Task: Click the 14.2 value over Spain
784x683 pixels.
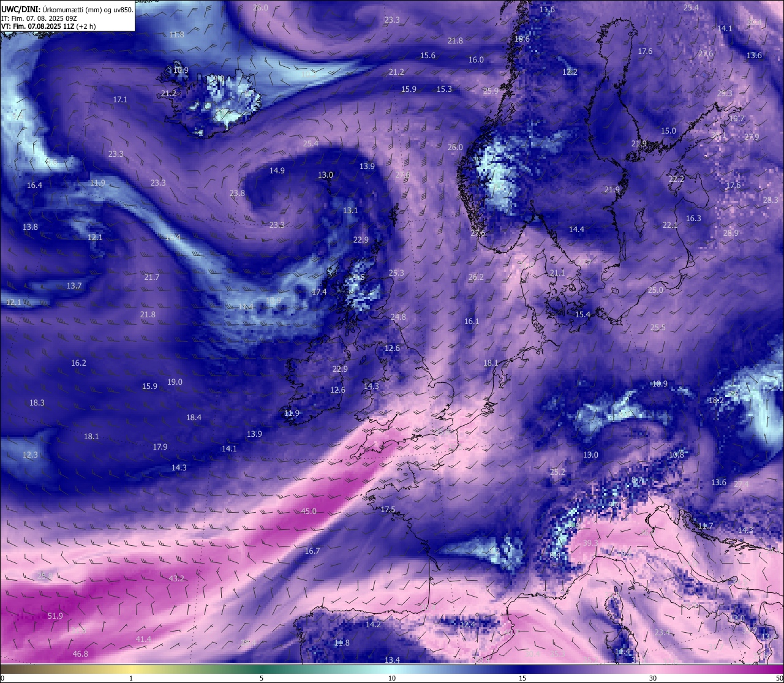Action: [x=373, y=625]
